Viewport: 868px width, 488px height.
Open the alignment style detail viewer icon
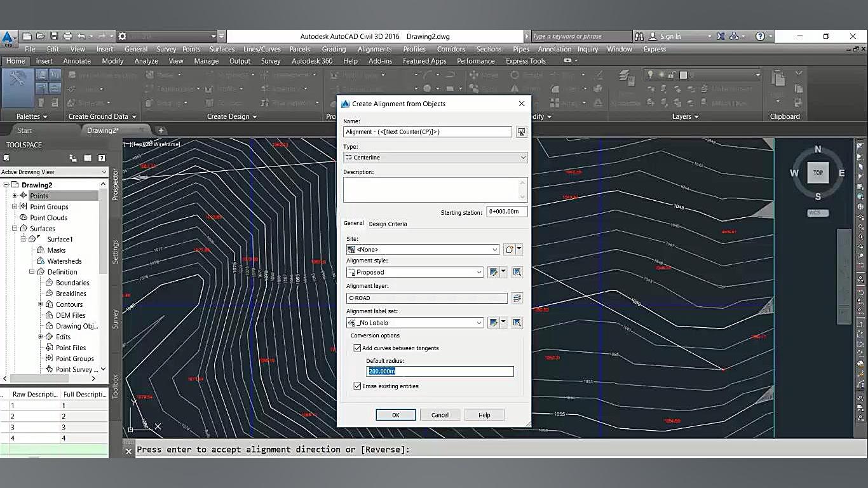pyautogui.click(x=517, y=272)
